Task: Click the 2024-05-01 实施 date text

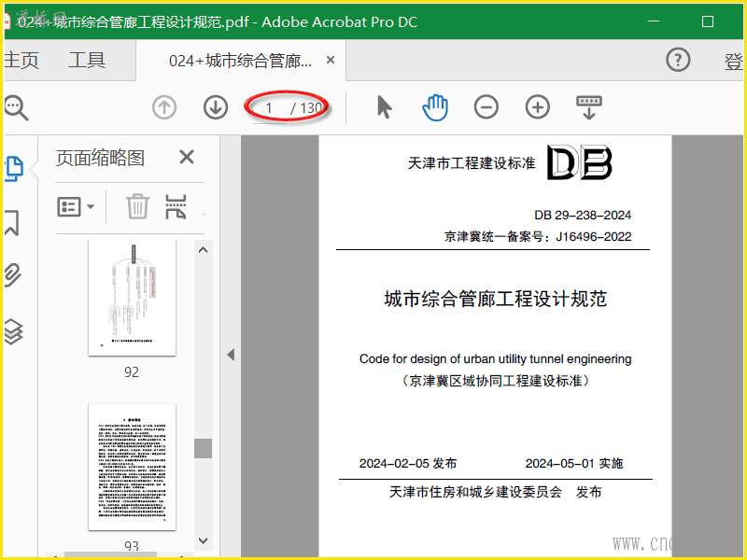Action: 574,463
